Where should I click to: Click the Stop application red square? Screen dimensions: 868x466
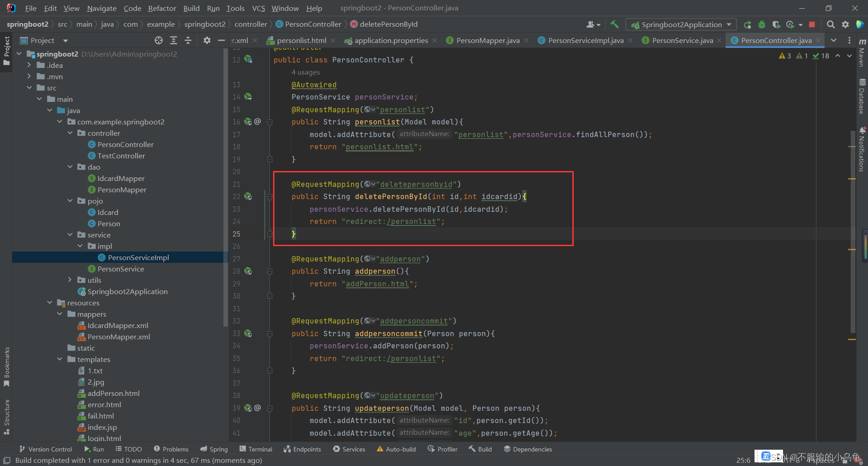click(812, 24)
